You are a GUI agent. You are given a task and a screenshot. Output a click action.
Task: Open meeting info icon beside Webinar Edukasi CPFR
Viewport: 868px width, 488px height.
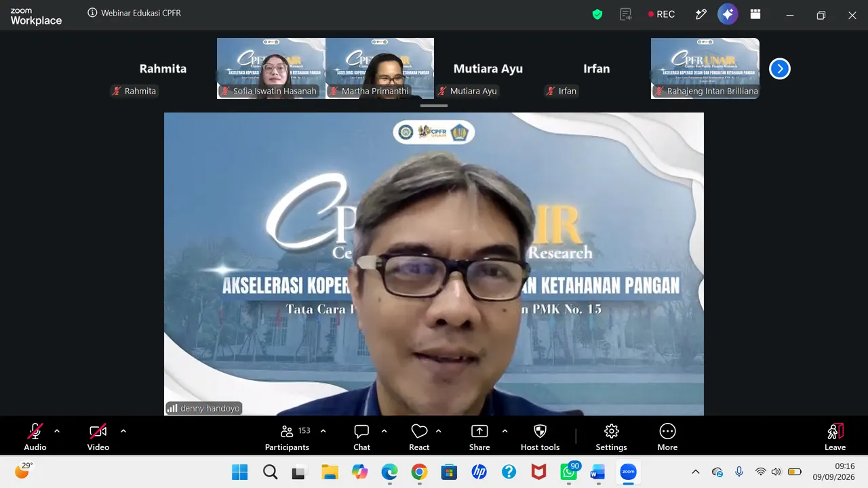pyautogui.click(x=92, y=13)
